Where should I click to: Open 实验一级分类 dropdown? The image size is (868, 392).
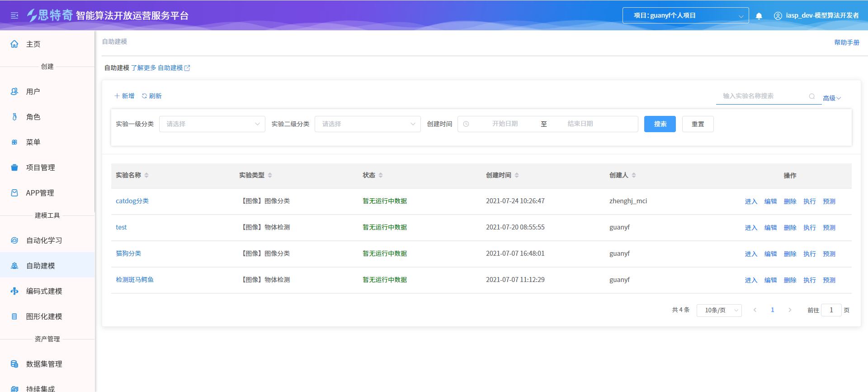point(212,124)
